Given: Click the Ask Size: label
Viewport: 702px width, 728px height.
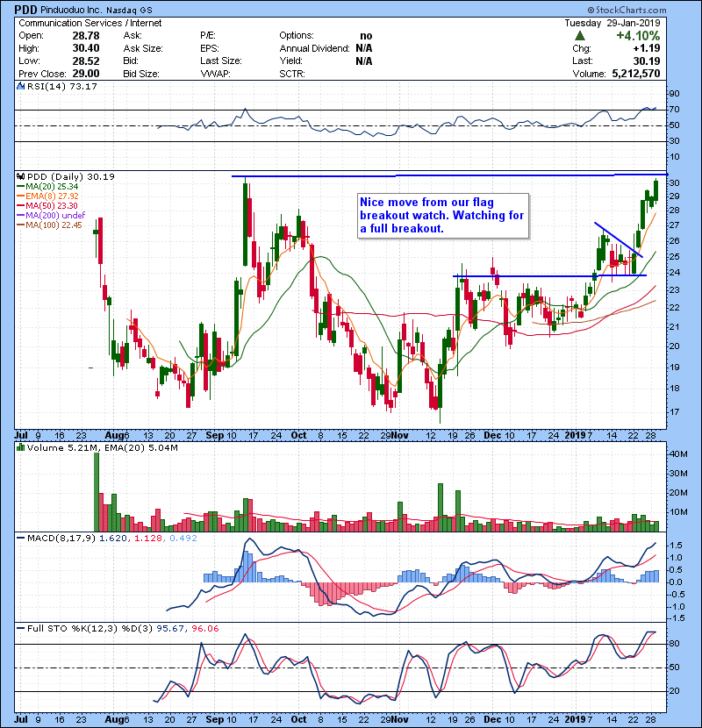Looking at the screenshot, I should pyautogui.click(x=143, y=48).
